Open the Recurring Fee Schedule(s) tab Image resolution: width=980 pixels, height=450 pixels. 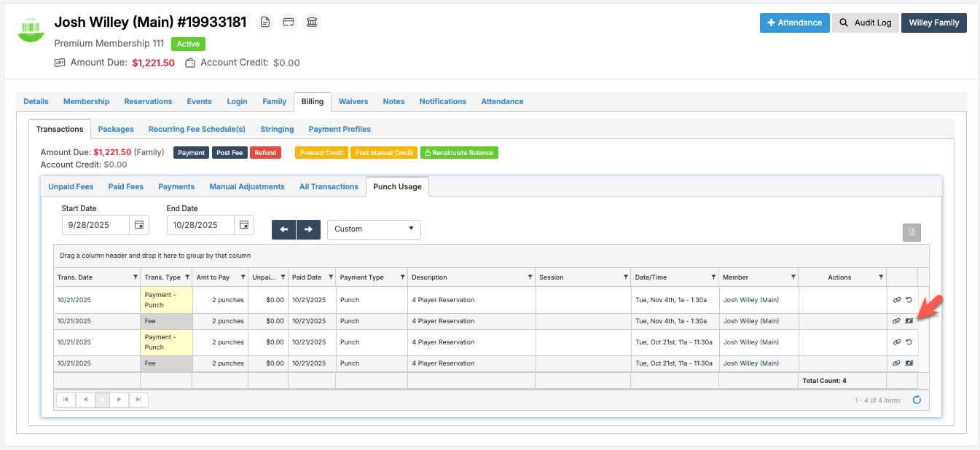tap(197, 129)
